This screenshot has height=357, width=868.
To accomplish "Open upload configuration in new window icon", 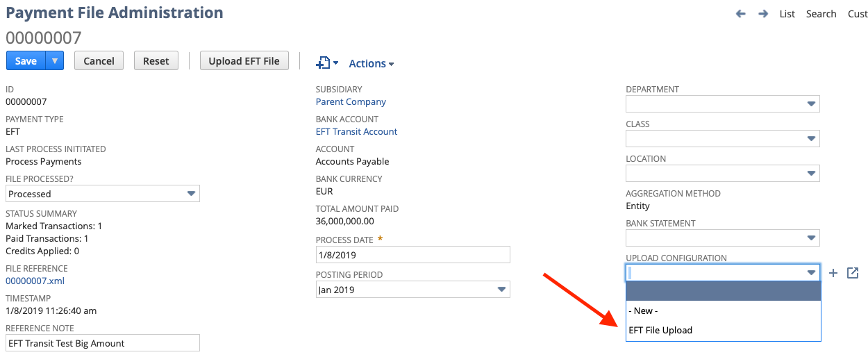I will 853,273.
